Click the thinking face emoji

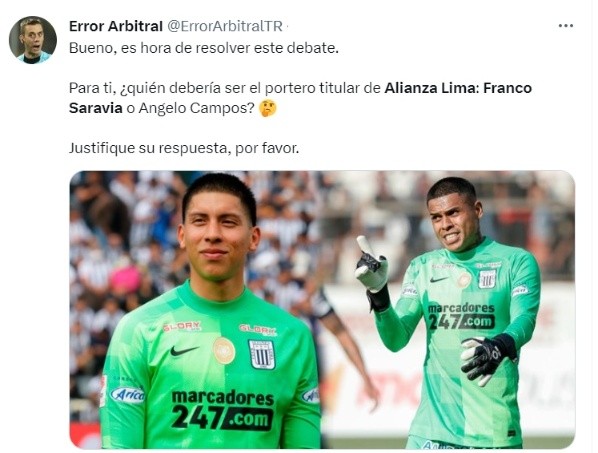268,108
